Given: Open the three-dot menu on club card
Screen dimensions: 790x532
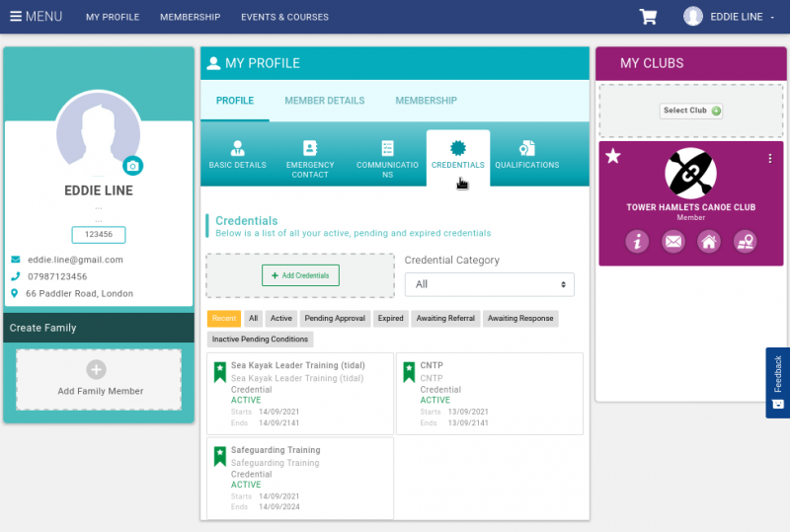Looking at the screenshot, I should coord(770,158).
